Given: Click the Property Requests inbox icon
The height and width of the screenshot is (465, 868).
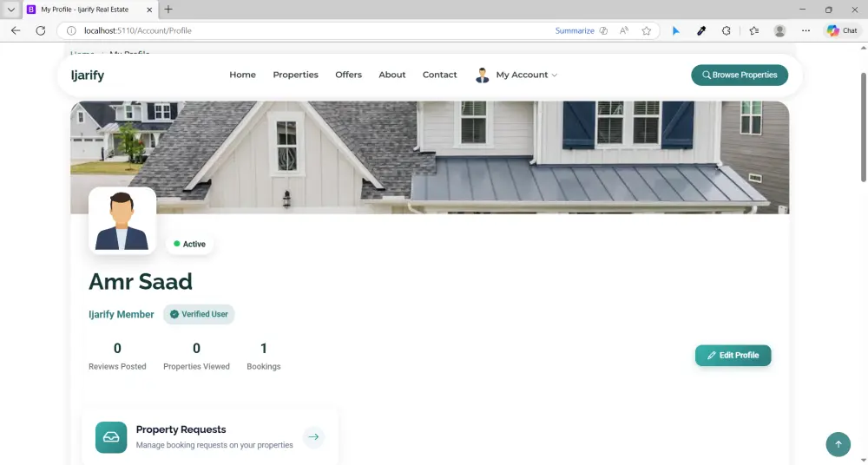Looking at the screenshot, I should (111, 437).
